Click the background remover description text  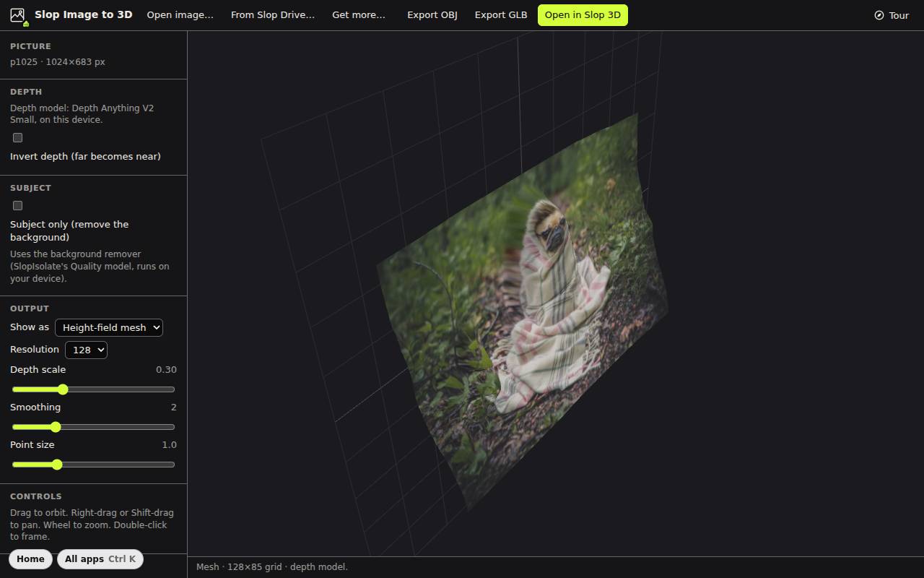[x=90, y=267]
